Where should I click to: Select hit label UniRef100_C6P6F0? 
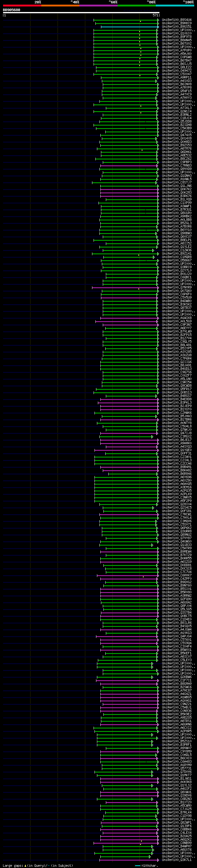coord(176,294)
